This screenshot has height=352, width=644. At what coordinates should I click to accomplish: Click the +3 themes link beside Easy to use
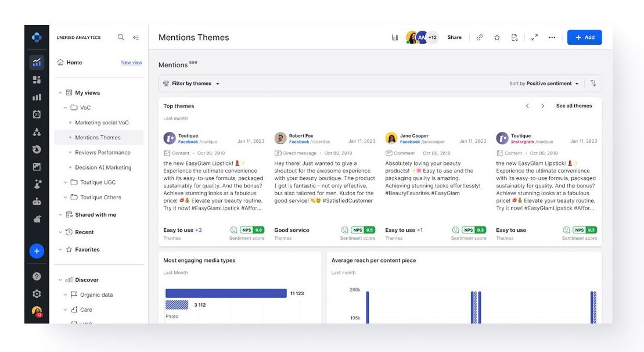[x=199, y=230]
